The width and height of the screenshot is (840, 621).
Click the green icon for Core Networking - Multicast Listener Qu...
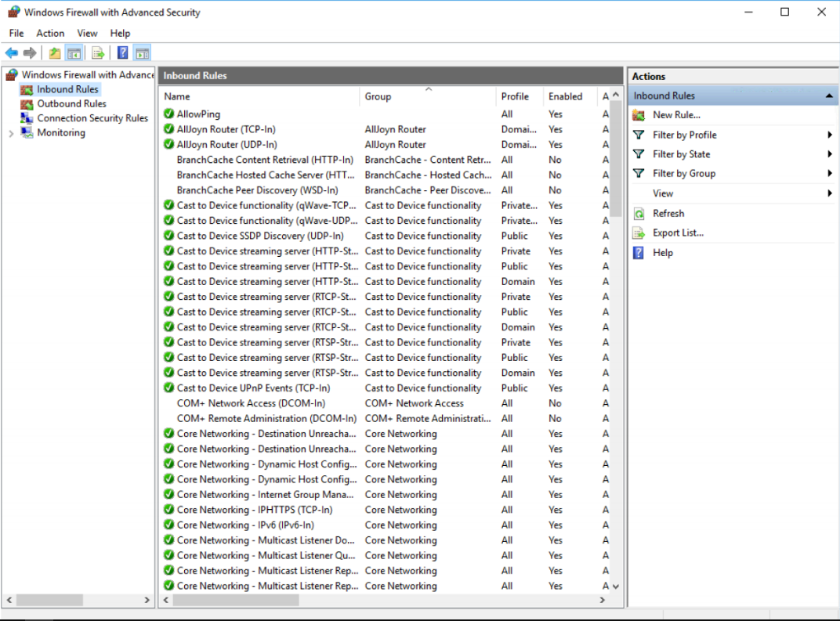click(168, 555)
